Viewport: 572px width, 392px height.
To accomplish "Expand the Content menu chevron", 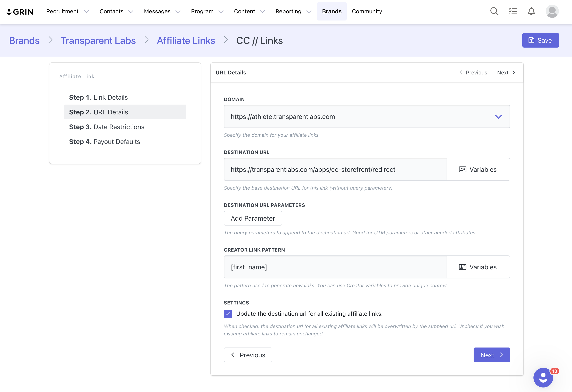I will (262, 11).
